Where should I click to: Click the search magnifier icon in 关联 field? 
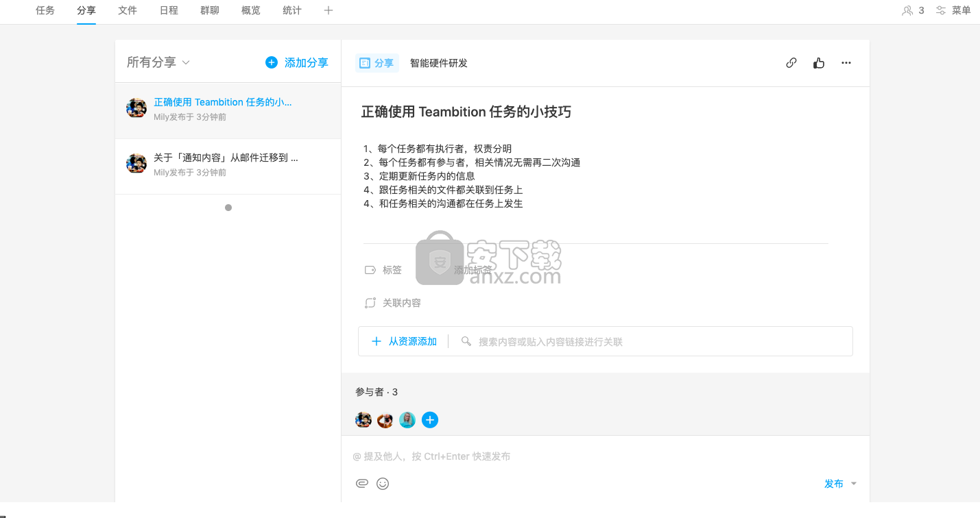(x=466, y=341)
